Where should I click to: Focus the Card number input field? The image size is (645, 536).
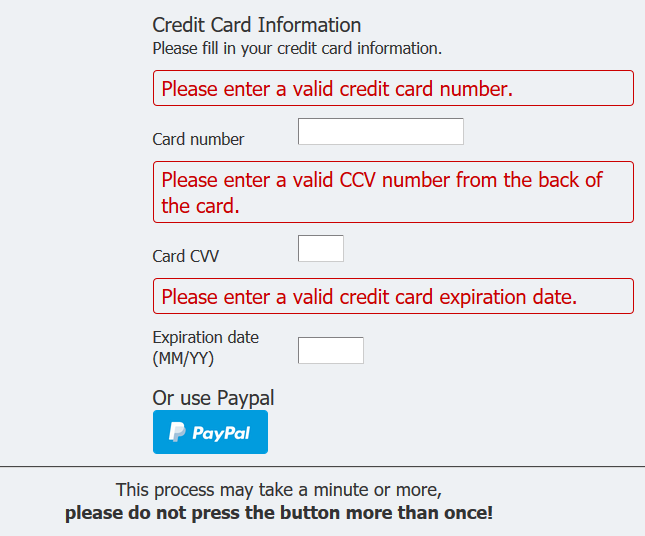(380, 131)
